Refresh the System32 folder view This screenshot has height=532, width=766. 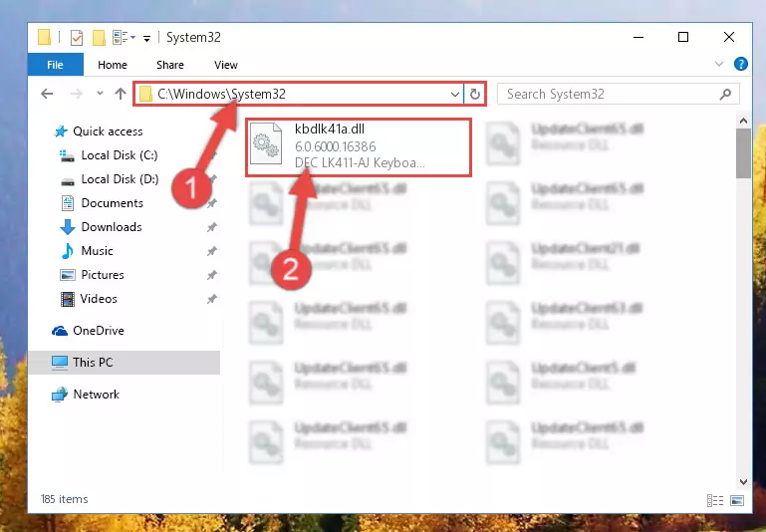pyautogui.click(x=475, y=94)
